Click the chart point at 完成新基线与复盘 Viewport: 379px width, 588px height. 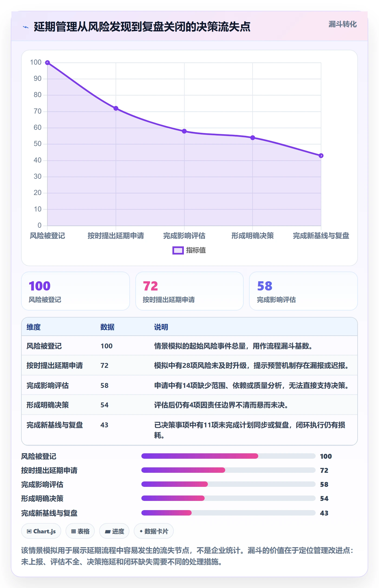click(x=321, y=156)
